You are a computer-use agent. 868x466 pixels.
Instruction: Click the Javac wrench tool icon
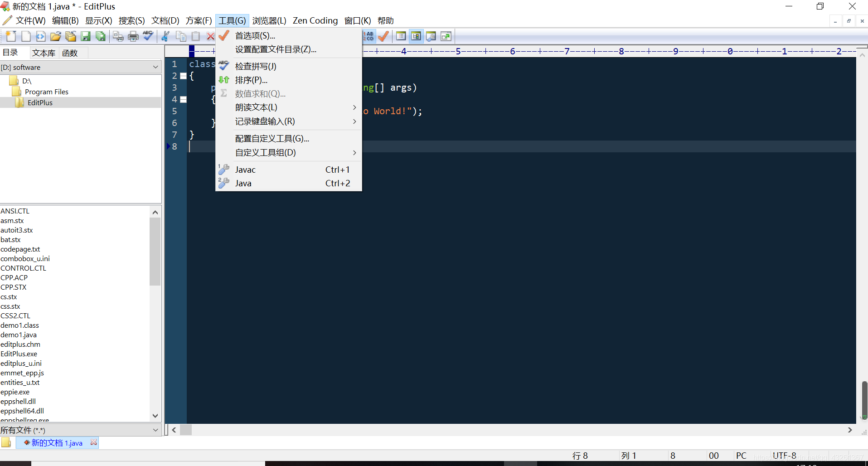tap(224, 170)
